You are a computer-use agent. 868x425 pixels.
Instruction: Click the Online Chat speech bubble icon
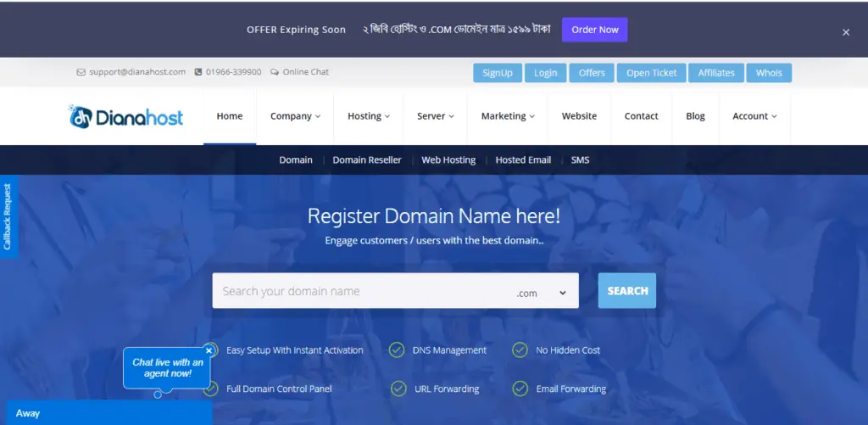click(x=275, y=72)
